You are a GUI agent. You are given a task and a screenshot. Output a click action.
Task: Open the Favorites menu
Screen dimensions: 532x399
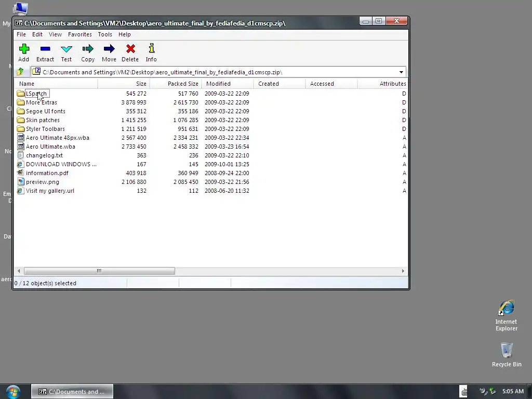click(x=79, y=34)
